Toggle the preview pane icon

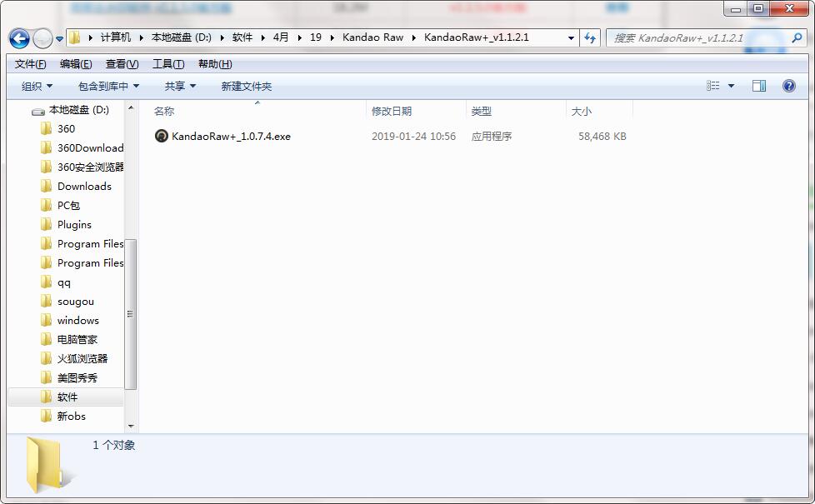759,86
